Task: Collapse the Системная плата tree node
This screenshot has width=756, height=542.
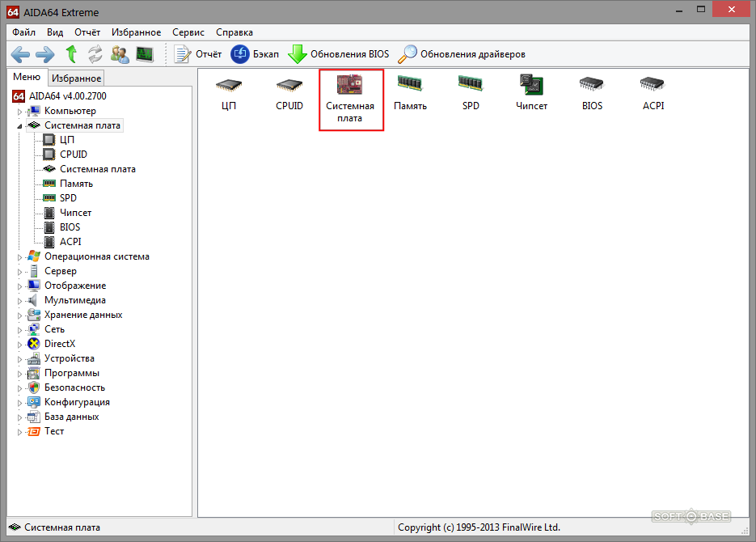Action: tap(19, 126)
